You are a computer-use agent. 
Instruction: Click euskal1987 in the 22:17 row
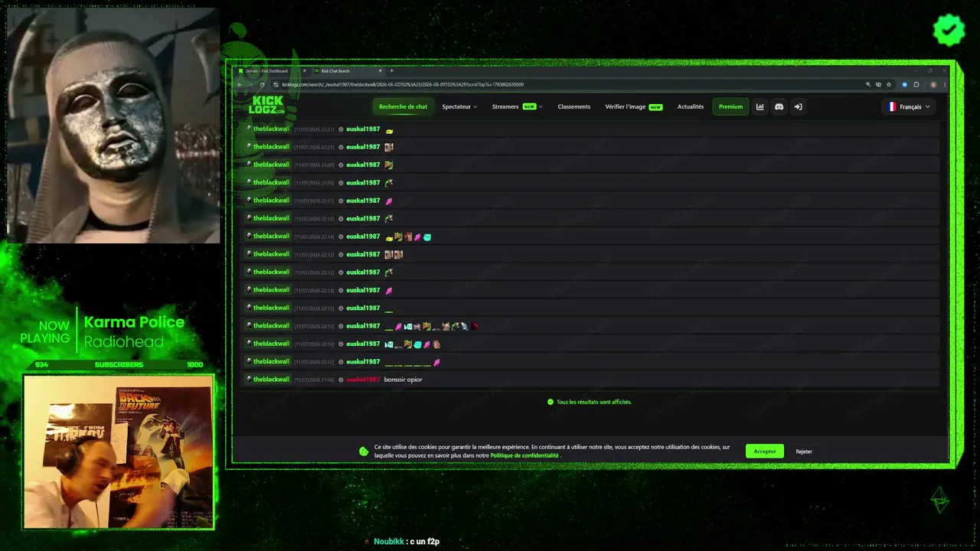(363, 201)
